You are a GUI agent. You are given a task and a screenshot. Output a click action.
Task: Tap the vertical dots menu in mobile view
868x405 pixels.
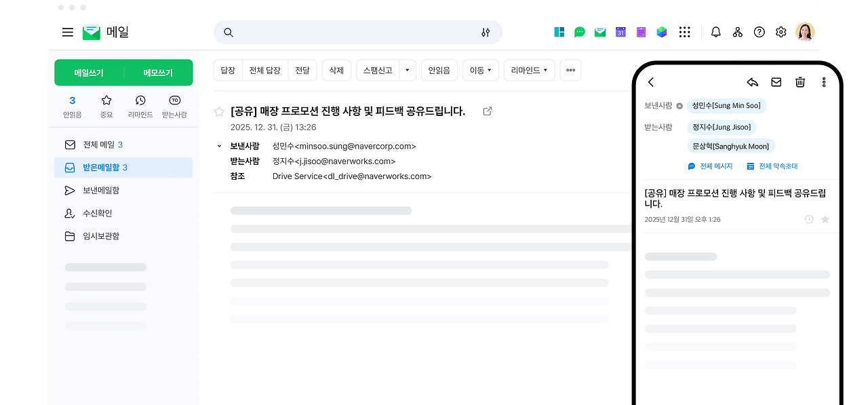pos(824,82)
